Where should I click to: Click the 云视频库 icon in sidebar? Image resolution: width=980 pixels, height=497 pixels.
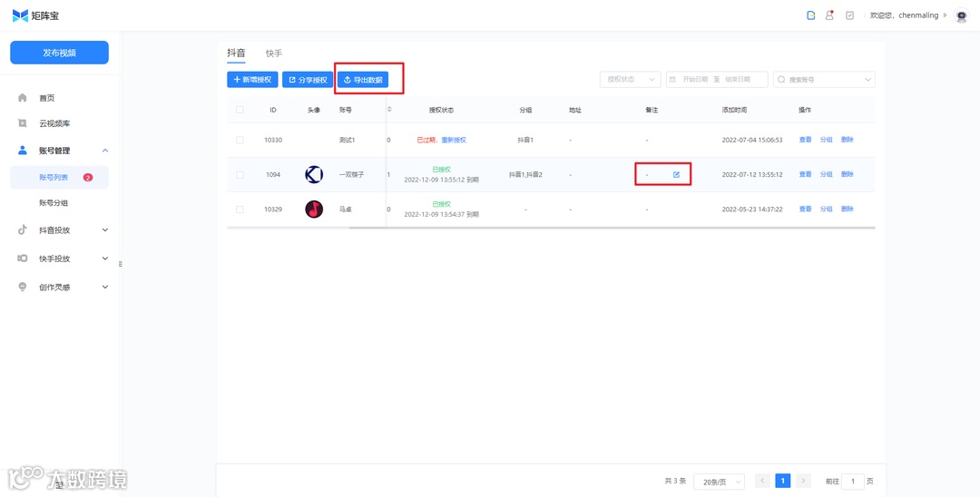pos(23,123)
